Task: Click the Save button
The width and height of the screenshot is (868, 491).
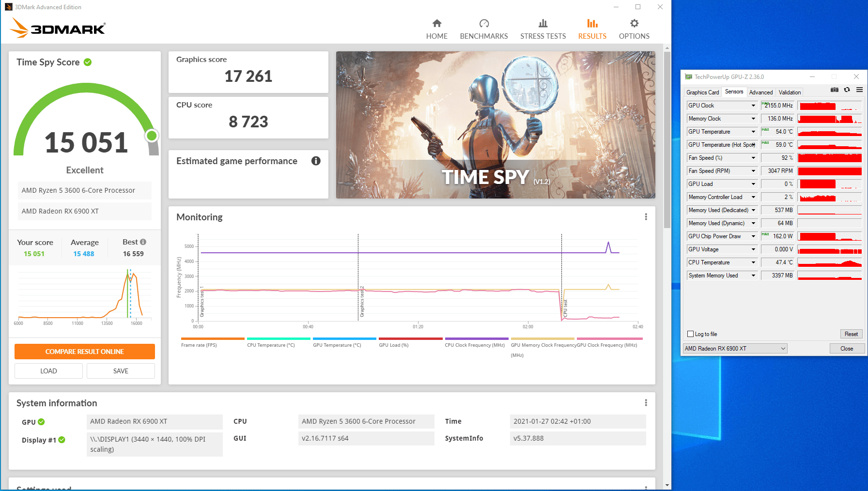Action: 121,371
